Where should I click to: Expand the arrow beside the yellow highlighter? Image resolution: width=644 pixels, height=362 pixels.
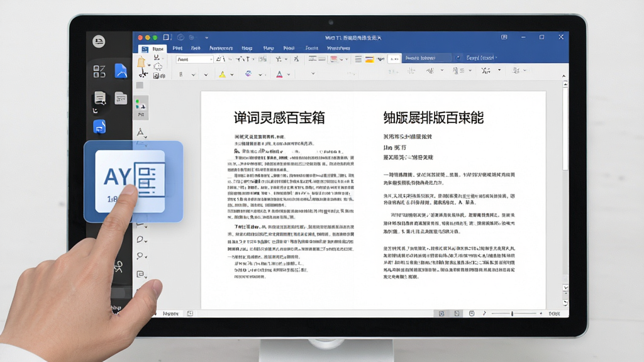tap(232, 75)
